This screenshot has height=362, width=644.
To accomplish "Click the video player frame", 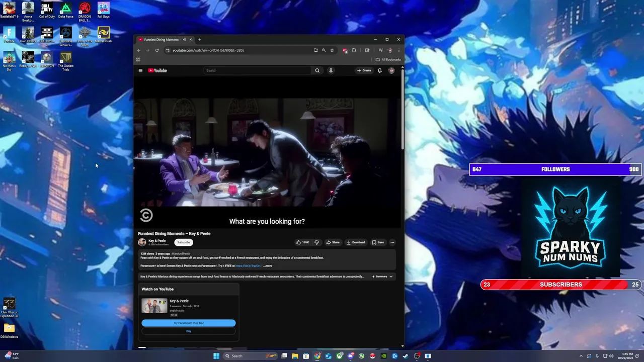I will coord(268,153).
